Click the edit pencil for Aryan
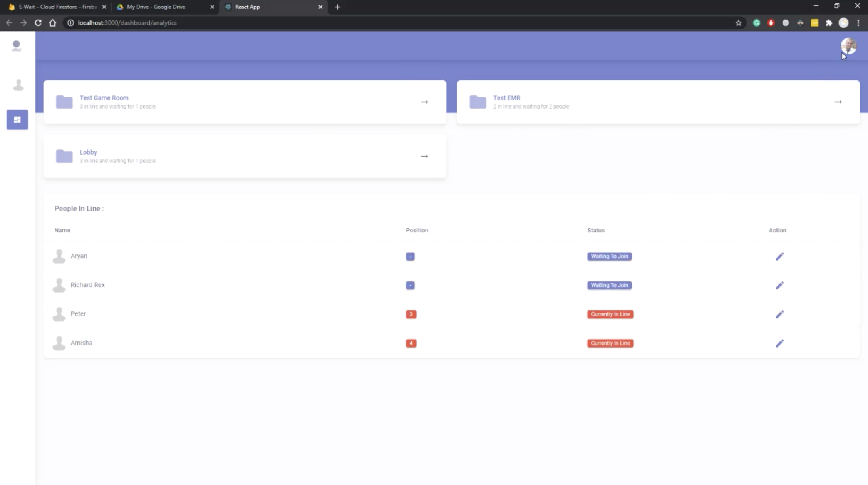 779,256
